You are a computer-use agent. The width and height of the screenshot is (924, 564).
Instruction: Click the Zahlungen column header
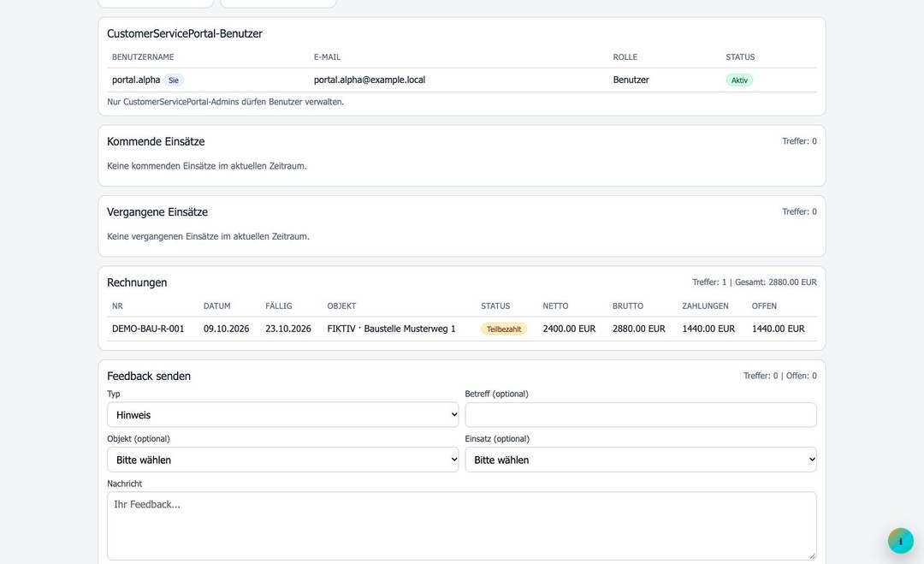point(705,306)
